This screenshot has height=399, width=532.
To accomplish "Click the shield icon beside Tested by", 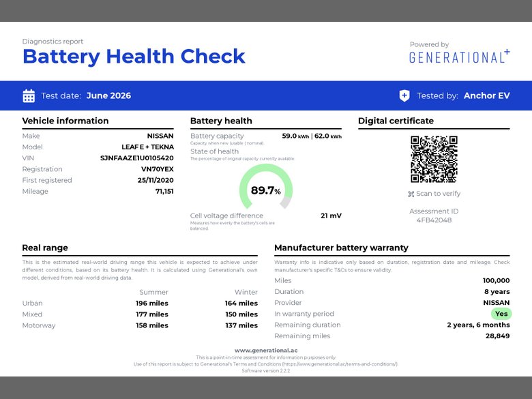I will coord(404,95).
